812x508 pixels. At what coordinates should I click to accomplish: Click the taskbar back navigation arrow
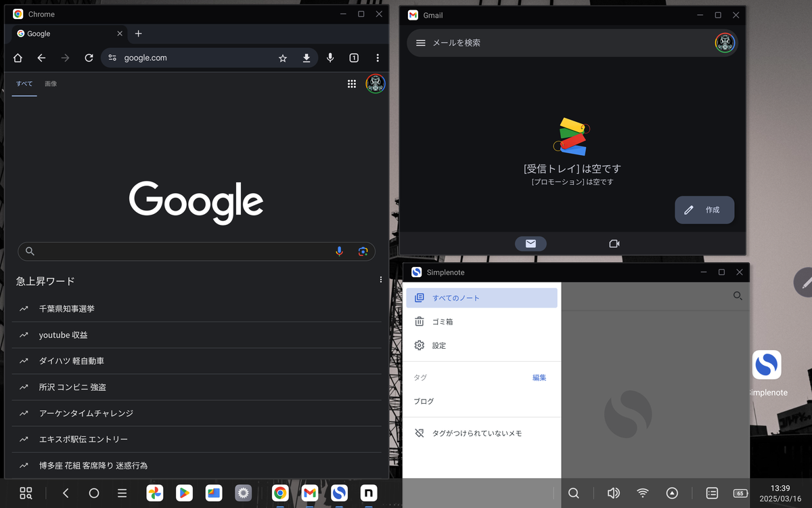[66, 493]
